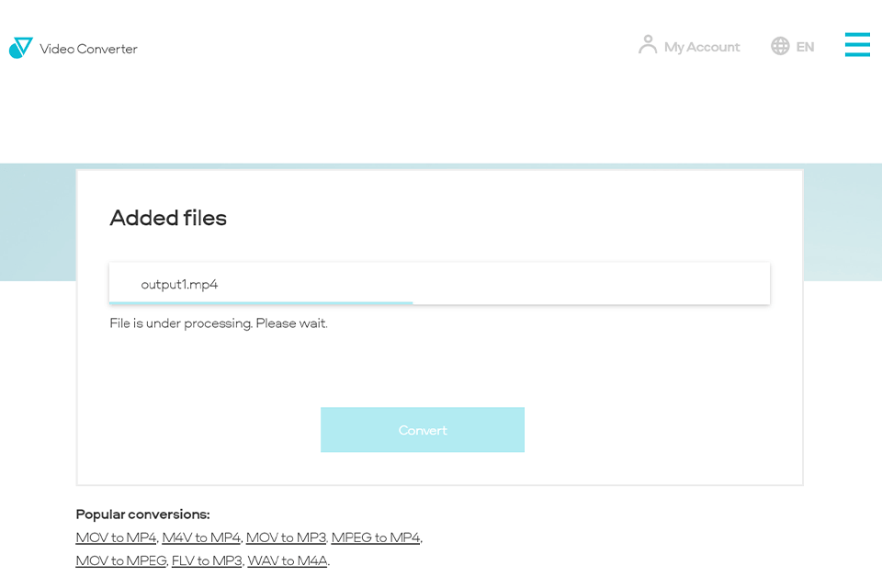The width and height of the screenshot is (882, 588).
Task: Open the MPEG to MP4 conversion link
Action: 376,537
